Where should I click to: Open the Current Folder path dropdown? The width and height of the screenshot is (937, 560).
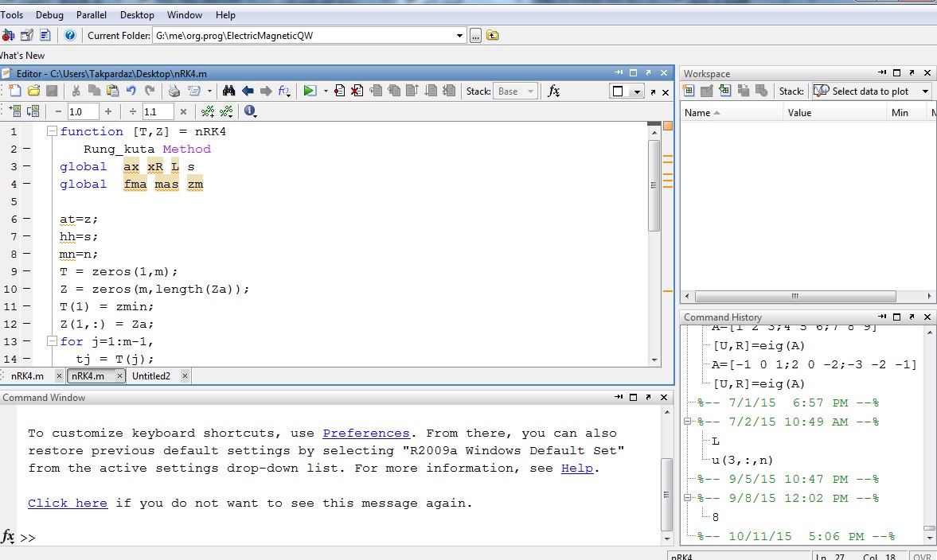(x=460, y=36)
